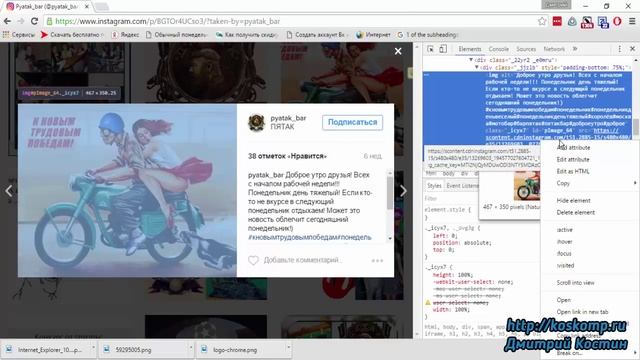Viewport: 640px width, 360px height.
Task: Open the Styles pane tab
Action: (x=434, y=186)
